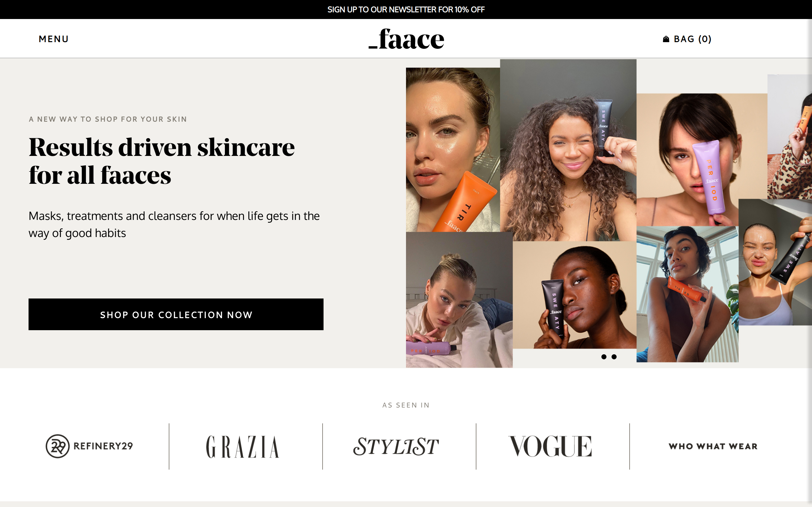This screenshot has height=507, width=812.
Task: Select the second carousel dot indicator
Action: click(614, 357)
